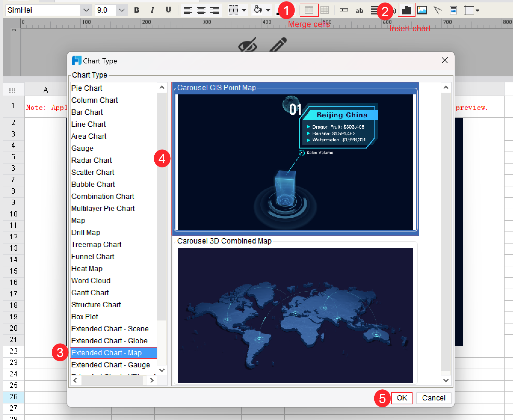
Task: Click OK to confirm chart selection
Action: [x=402, y=398]
